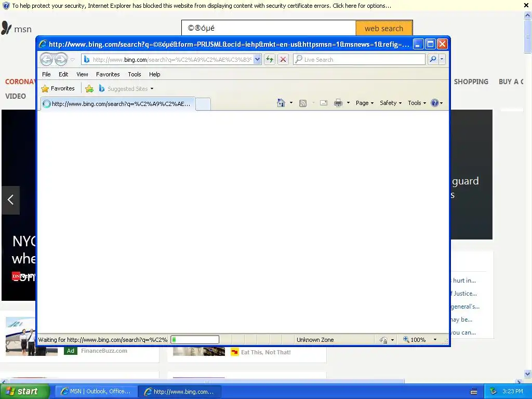The image size is (532, 399).
Task: Expand the zoom level dropdown arrow
Action: click(435, 340)
